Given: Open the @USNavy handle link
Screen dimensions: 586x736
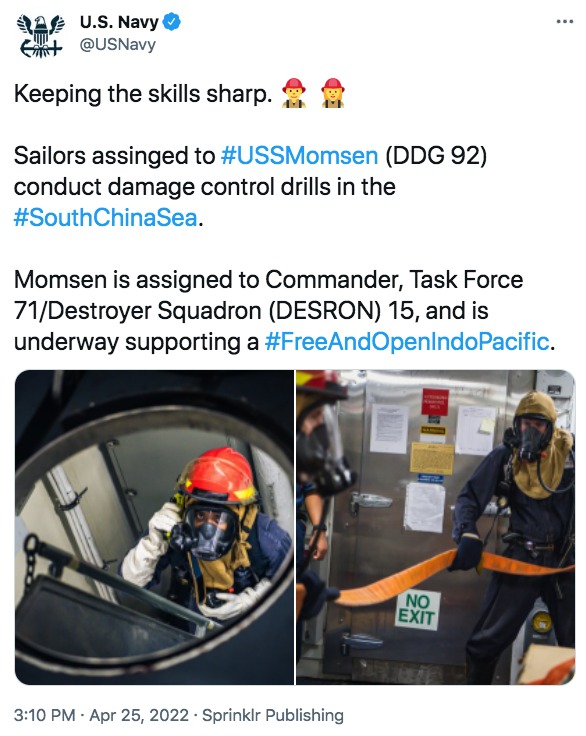Looking at the screenshot, I should coord(117,45).
